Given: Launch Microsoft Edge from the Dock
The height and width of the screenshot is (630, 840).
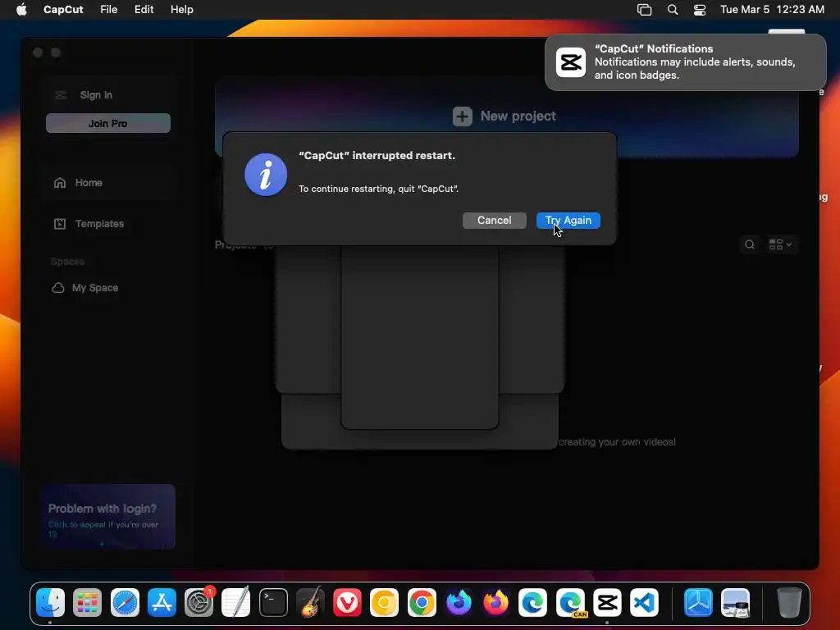Looking at the screenshot, I should pyautogui.click(x=533, y=603).
